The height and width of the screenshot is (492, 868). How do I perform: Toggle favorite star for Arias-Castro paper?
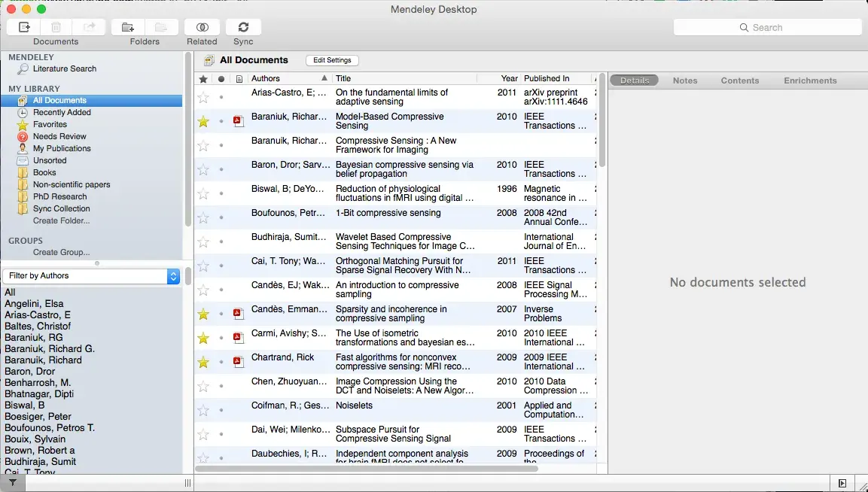coord(203,97)
